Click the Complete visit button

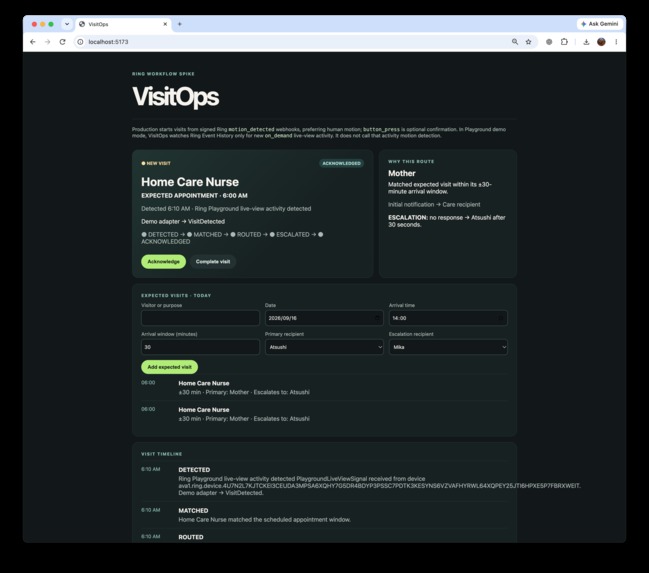(213, 262)
